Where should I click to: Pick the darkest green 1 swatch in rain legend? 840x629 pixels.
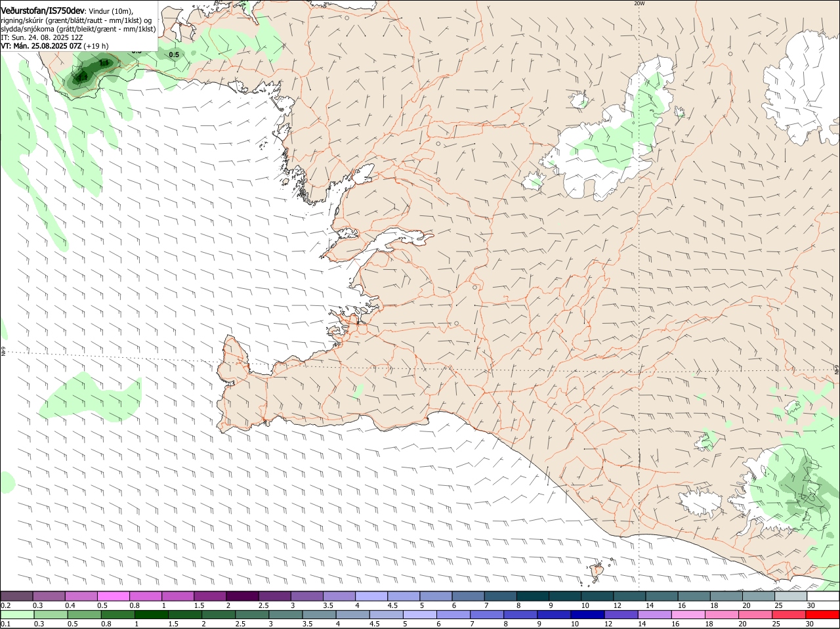[x=151, y=614]
